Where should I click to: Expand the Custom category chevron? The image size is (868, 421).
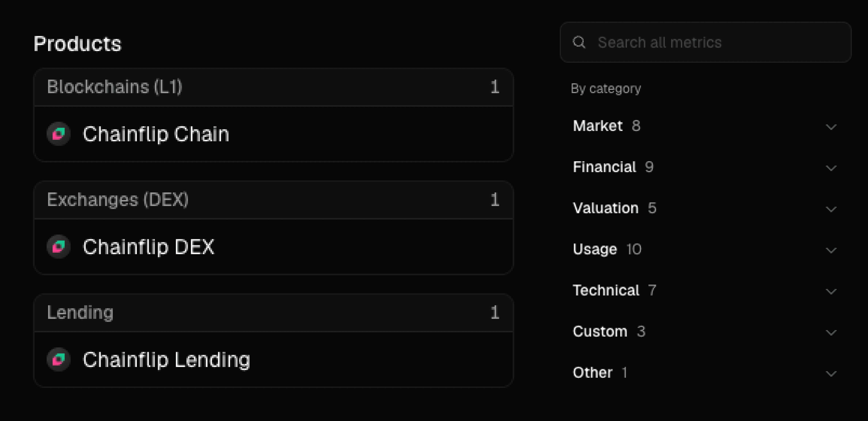click(x=831, y=332)
